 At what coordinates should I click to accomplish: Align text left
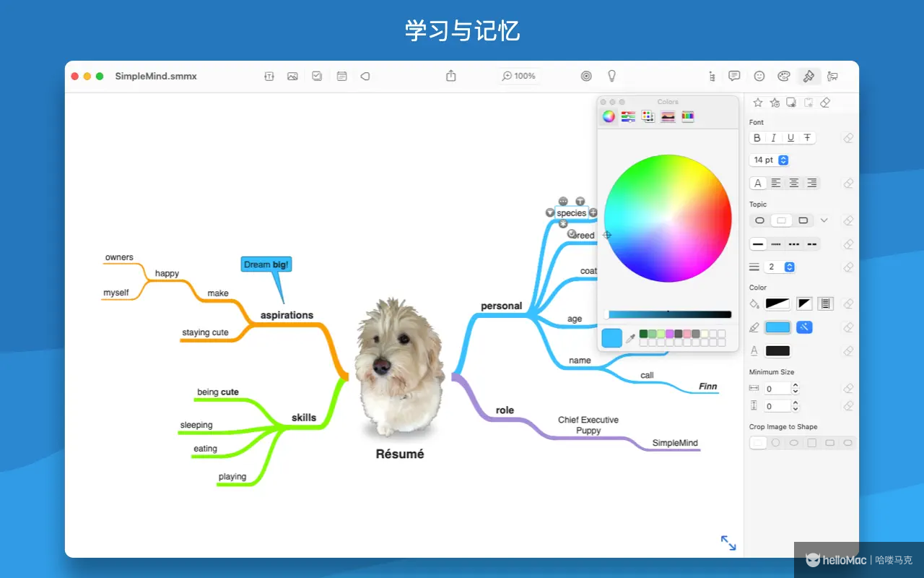(x=776, y=184)
